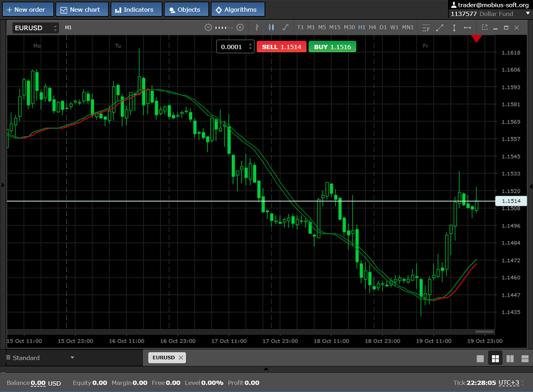This screenshot has width=533, height=392.
Task: Switch chart to bar style
Action: coord(257,28)
